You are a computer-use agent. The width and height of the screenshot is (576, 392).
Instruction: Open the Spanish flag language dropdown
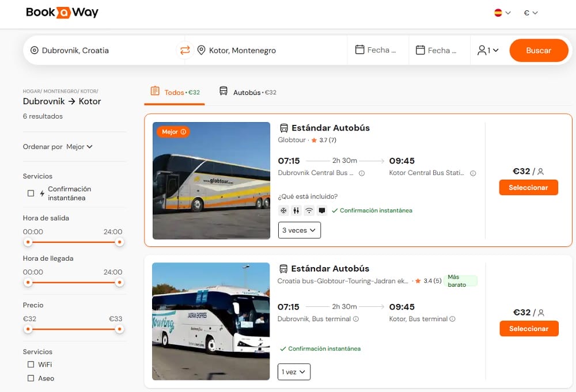[502, 13]
